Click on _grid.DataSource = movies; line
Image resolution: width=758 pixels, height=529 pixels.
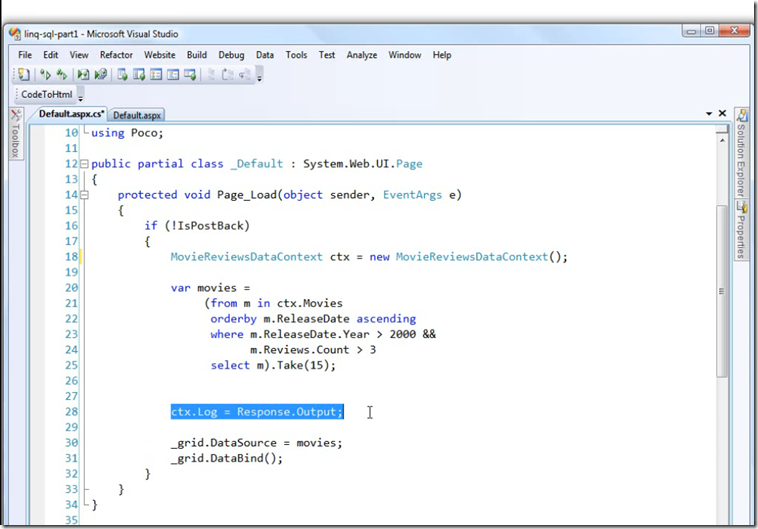[256, 442]
